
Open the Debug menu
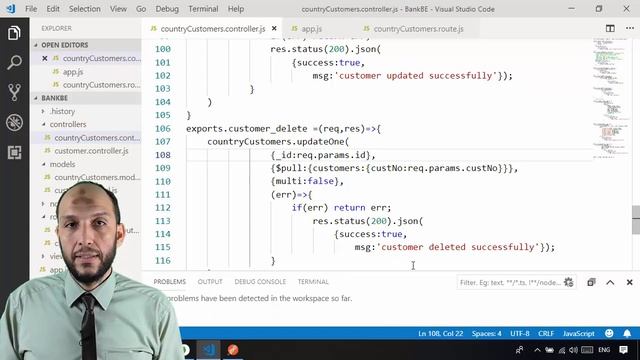click(x=167, y=9)
